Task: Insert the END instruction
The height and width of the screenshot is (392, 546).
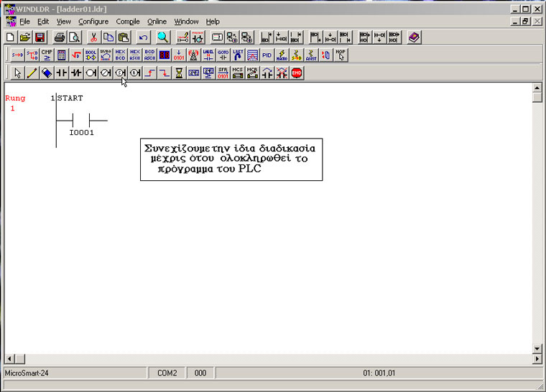Action: (297, 73)
